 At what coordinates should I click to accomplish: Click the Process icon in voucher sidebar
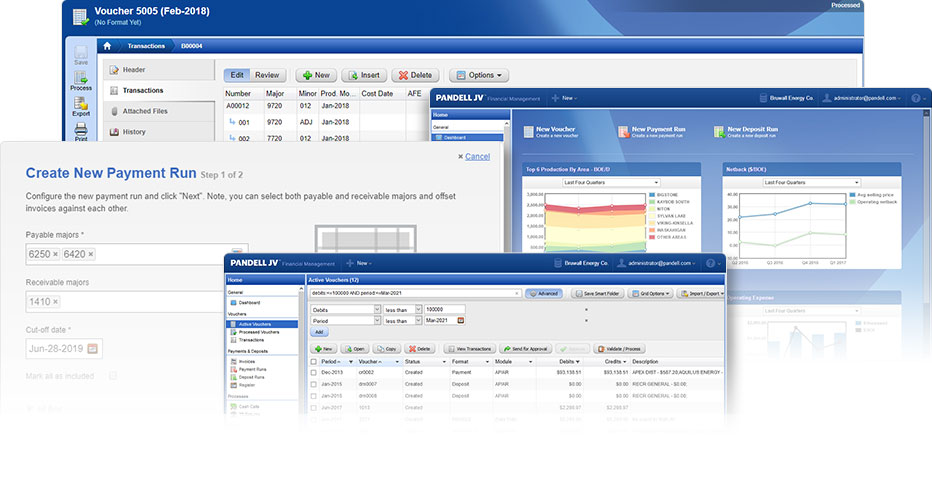(x=81, y=78)
